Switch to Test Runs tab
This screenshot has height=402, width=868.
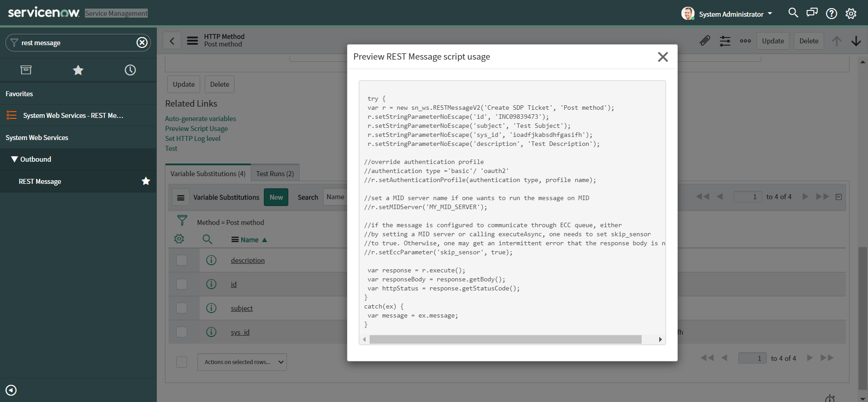tap(275, 174)
